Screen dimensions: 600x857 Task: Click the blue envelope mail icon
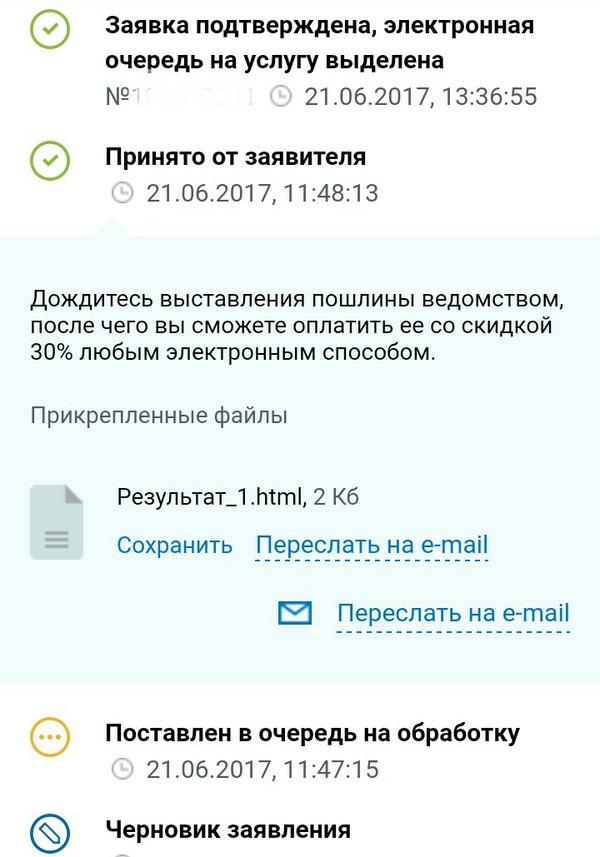point(295,613)
